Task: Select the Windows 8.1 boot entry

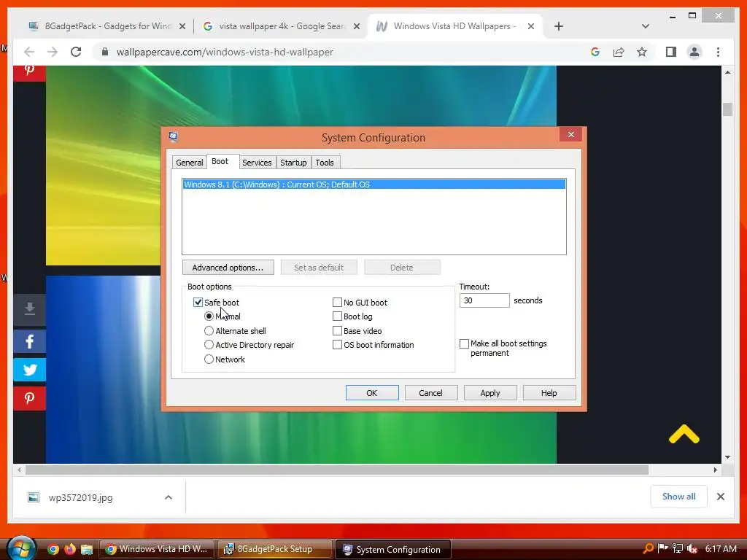Action: coord(374,184)
